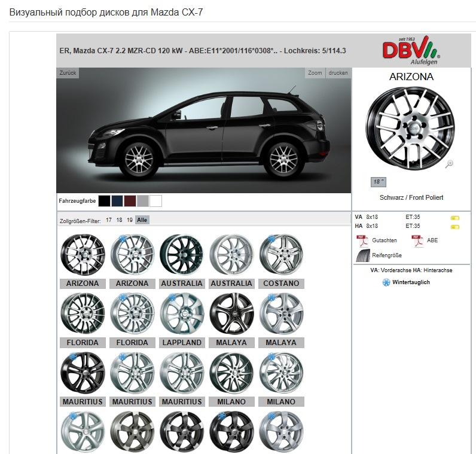Viewport: 476px width, 454px height.
Task: Show Alle wheel sizes
Action: click(x=142, y=220)
